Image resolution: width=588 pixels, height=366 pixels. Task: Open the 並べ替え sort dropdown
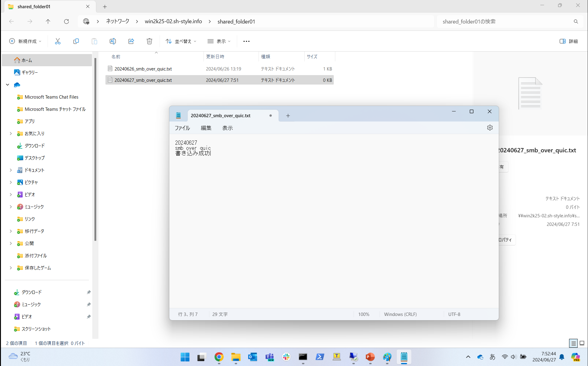(181, 41)
